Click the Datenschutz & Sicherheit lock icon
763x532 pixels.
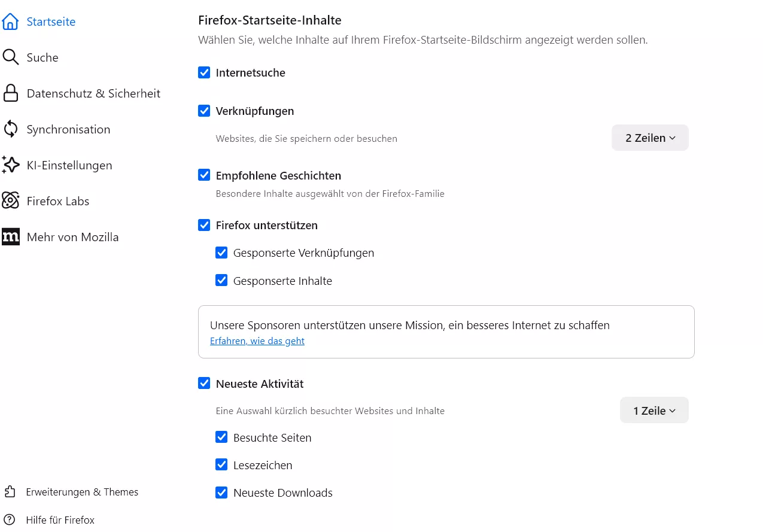tap(11, 93)
